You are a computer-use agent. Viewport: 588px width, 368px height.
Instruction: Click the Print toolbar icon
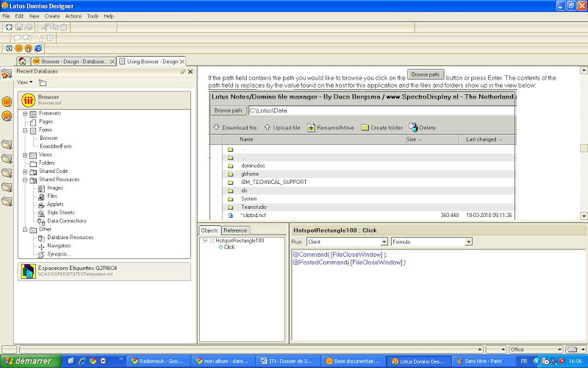[x=28, y=27]
